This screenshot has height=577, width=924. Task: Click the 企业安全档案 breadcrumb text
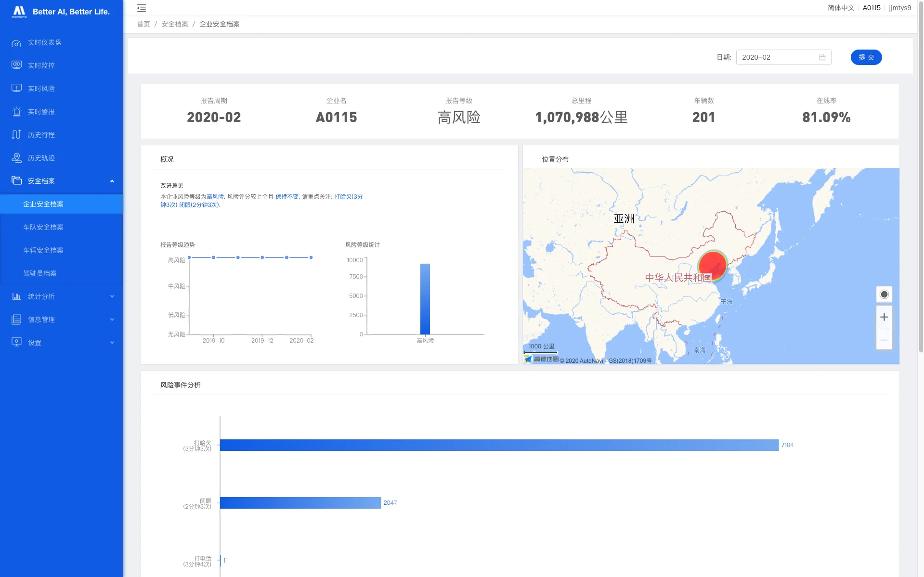[x=220, y=24]
